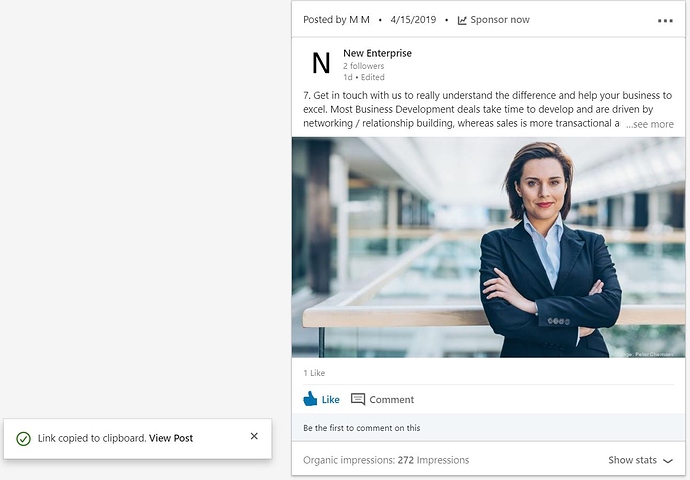Expand post text with see more
Viewport: 690px width, 480px height.
pos(651,124)
